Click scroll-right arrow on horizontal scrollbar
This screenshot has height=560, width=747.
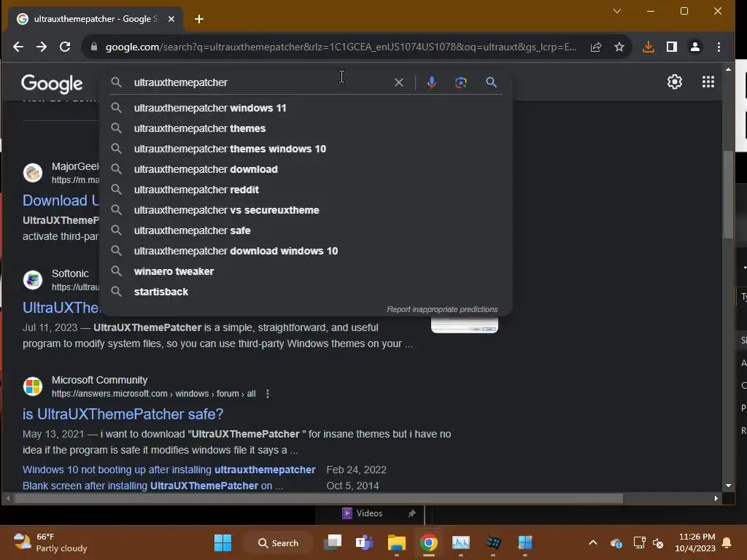tap(716, 499)
